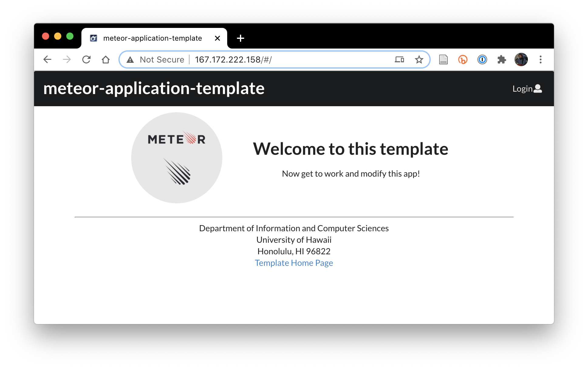This screenshot has height=369, width=588.
Task: Open the 1Password extension
Action: tap(482, 59)
